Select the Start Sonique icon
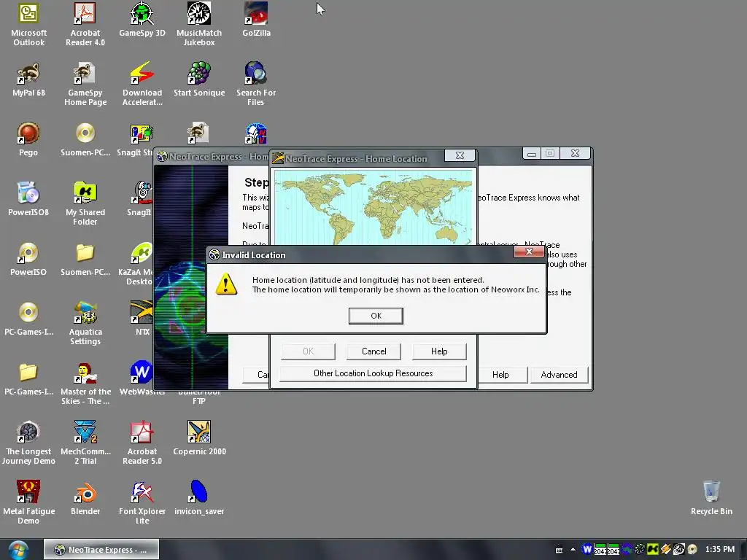The height and width of the screenshot is (560, 747). coord(199,80)
